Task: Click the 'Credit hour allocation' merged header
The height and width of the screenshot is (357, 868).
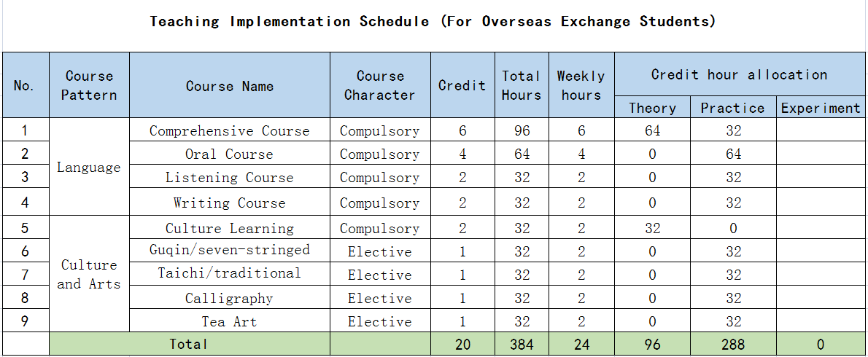Action: (x=739, y=74)
